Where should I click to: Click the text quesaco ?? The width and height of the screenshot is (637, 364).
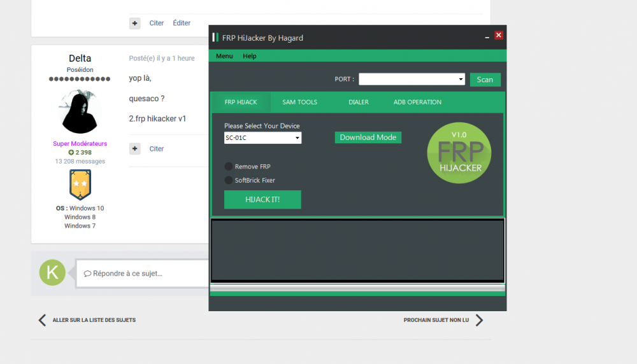pos(147,99)
